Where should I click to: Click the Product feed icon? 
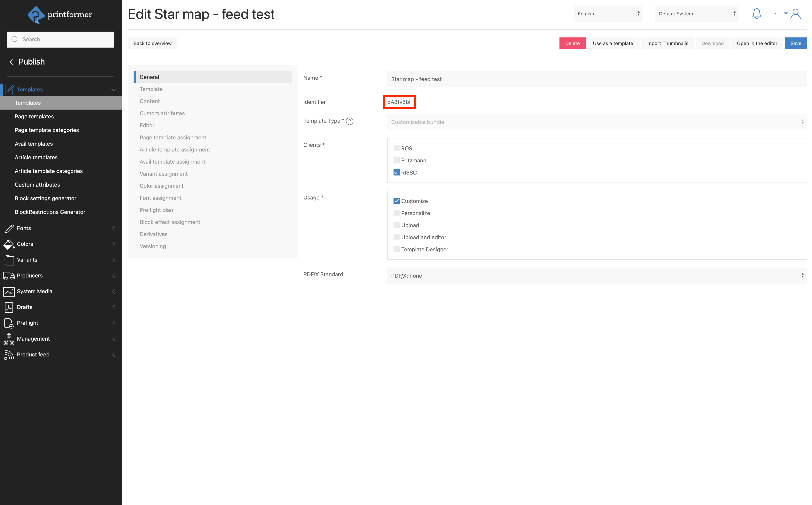[x=9, y=355]
